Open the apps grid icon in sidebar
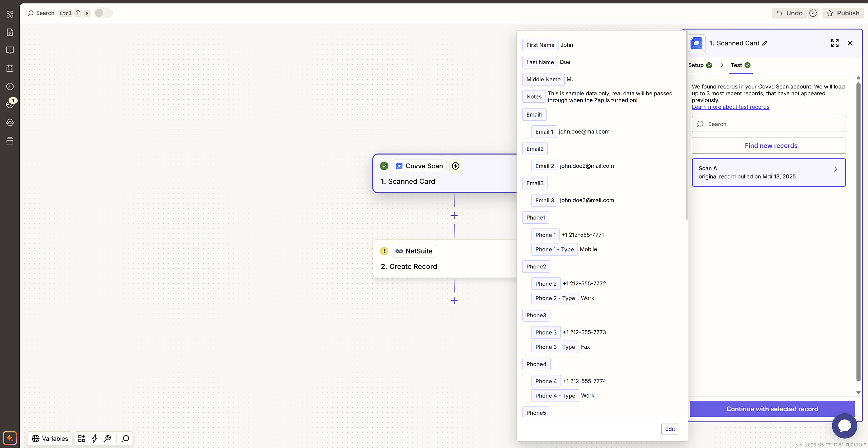Screen dimensions: 868x448 click(x=10, y=14)
